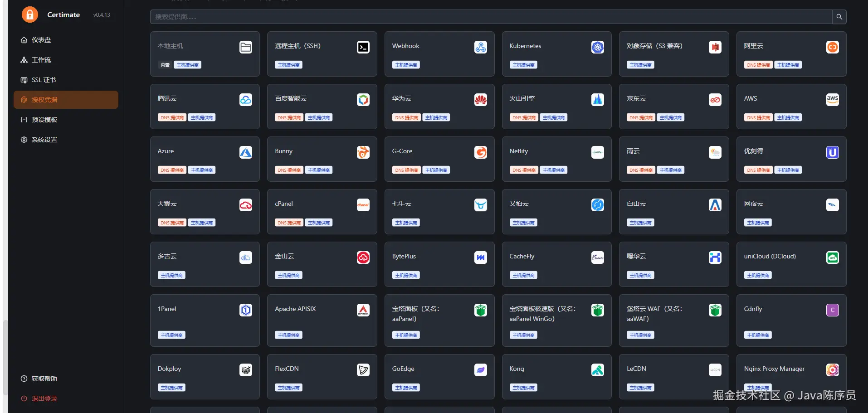The image size is (868, 413).
Task: Click the 远程主机 (SSH) terminal icon
Action: coord(363,47)
